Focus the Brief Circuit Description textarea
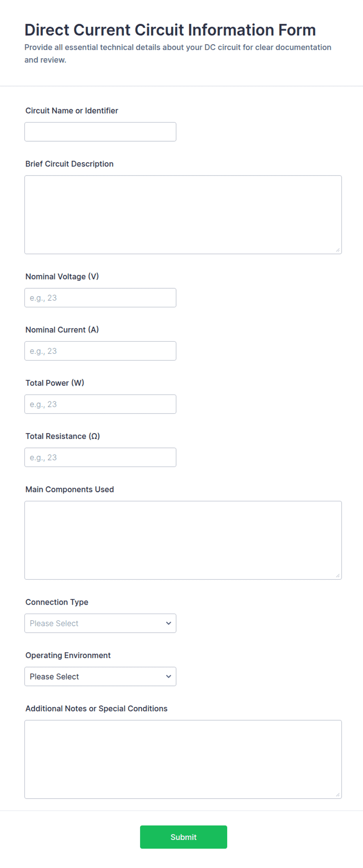Image resolution: width=363 pixels, height=868 pixels. coord(183,215)
